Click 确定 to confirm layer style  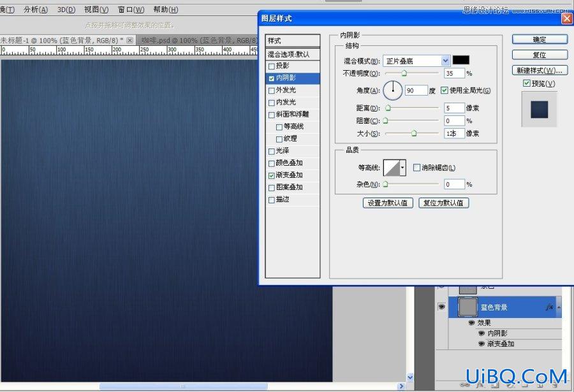click(540, 40)
